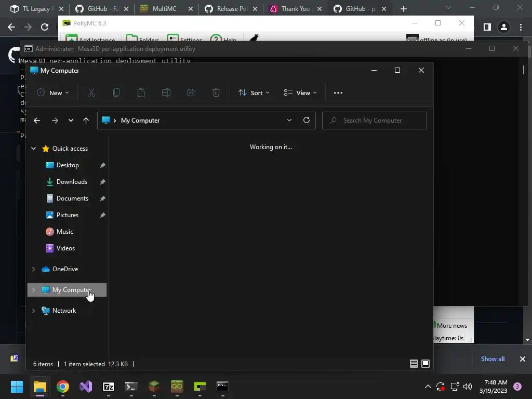The width and height of the screenshot is (532, 399).
Task: Click Show all downloads link
Action: coord(493,359)
